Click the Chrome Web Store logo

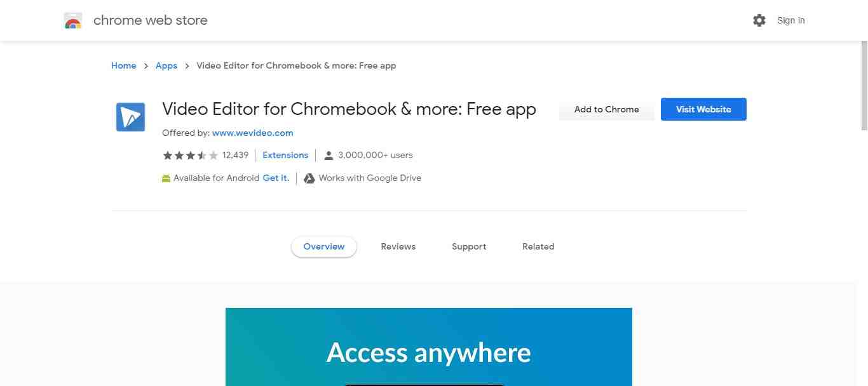click(73, 20)
